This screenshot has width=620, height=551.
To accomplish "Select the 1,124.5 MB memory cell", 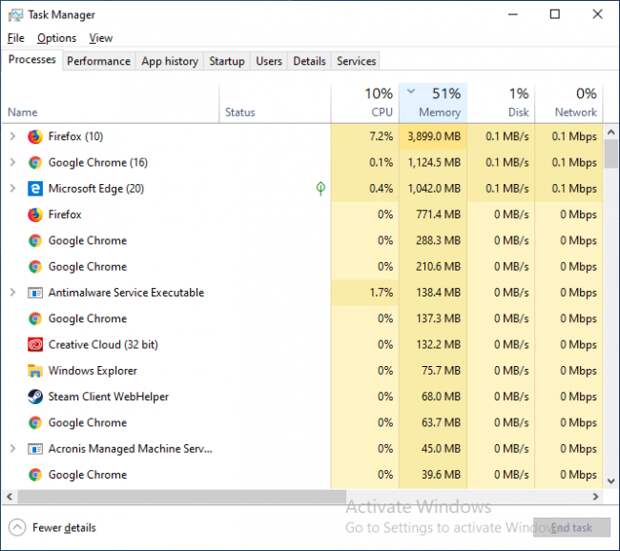I will 433,163.
